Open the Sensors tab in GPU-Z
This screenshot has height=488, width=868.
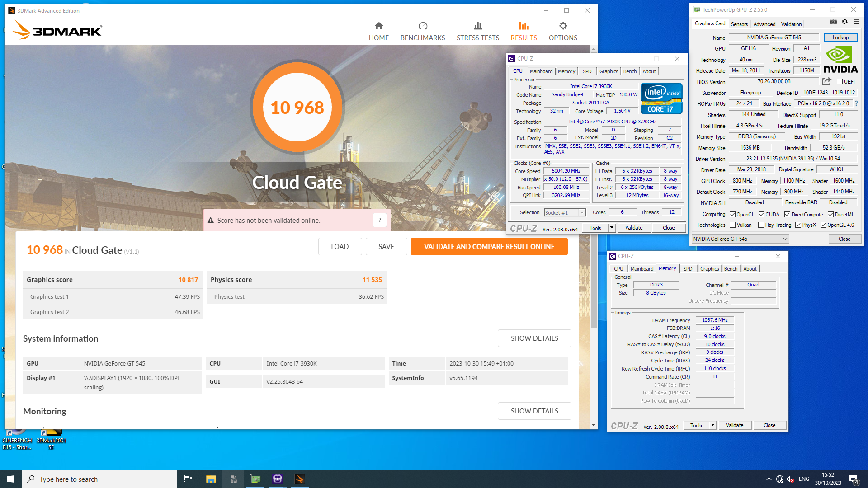point(739,24)
